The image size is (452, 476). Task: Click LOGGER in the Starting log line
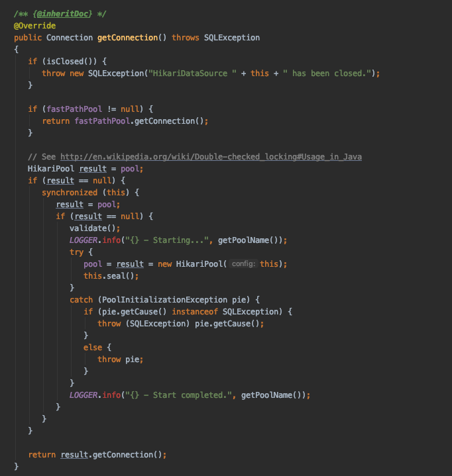[84, 240]
